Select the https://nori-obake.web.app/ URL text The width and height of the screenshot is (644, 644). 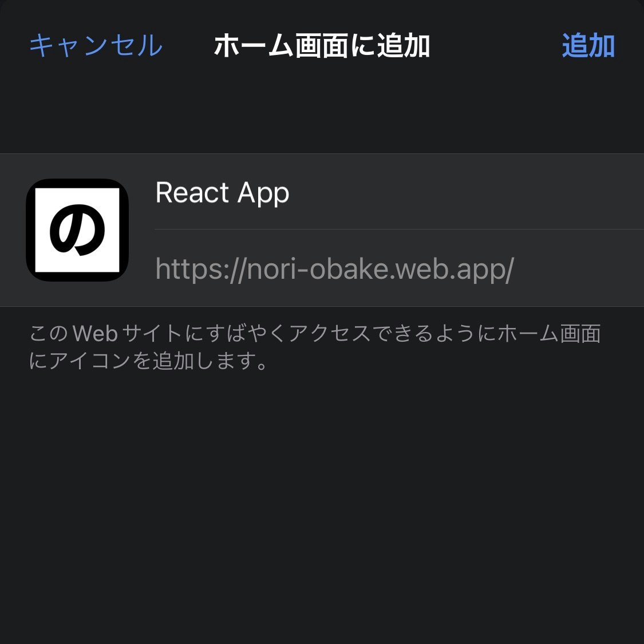tap(335, 269)
